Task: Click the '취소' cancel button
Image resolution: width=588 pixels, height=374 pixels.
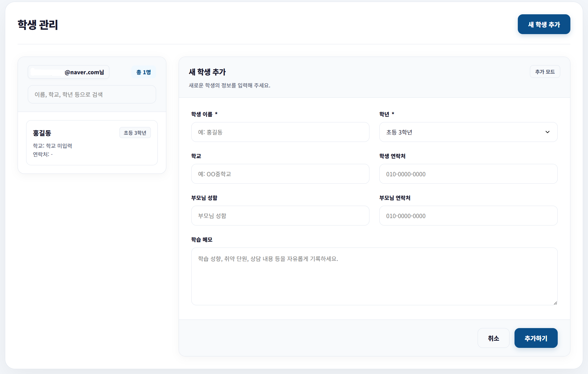Action: pyautogui.click(x=493, y=338)
